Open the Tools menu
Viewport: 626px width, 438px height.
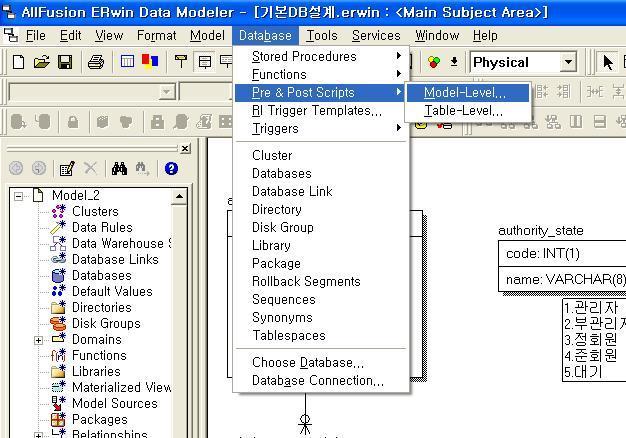click(x=322, y=36)
